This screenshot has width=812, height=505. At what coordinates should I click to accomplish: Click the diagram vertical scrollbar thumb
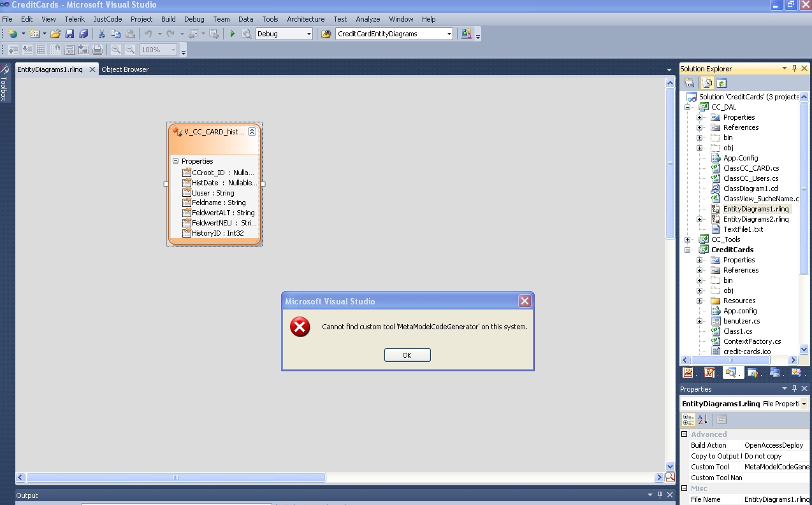click(670, 164)
